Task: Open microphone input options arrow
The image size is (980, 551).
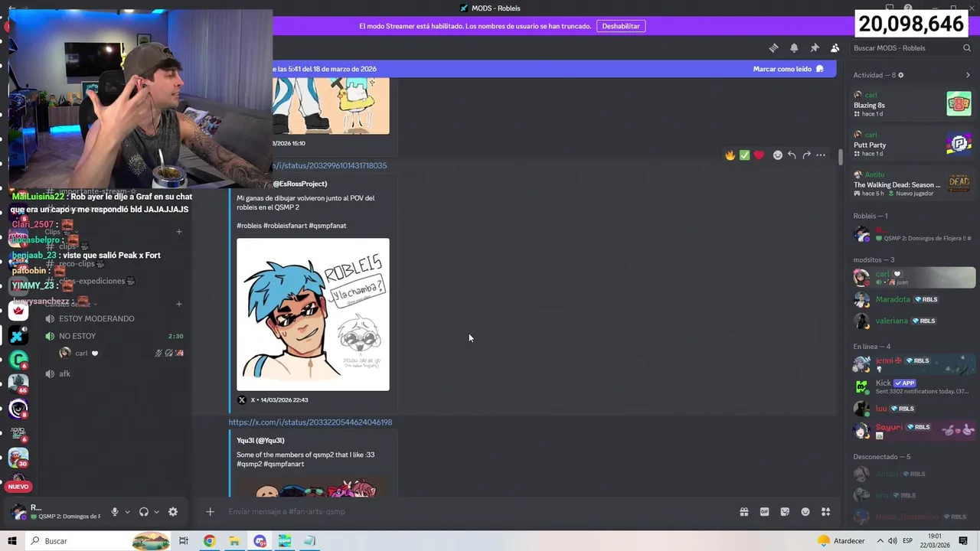Action: point(127,512)
